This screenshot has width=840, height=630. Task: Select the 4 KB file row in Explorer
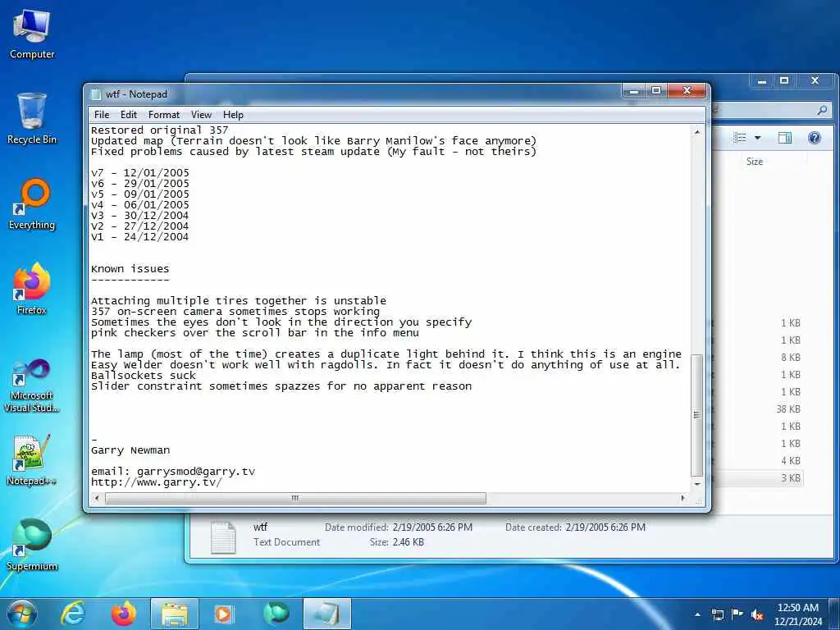[790, 461]
